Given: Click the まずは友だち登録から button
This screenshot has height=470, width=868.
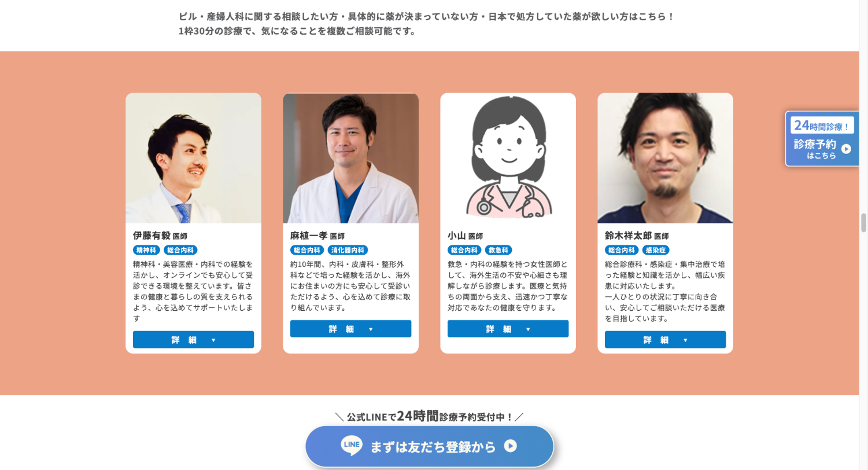Looking at the screenshot, I should [429, 446].
